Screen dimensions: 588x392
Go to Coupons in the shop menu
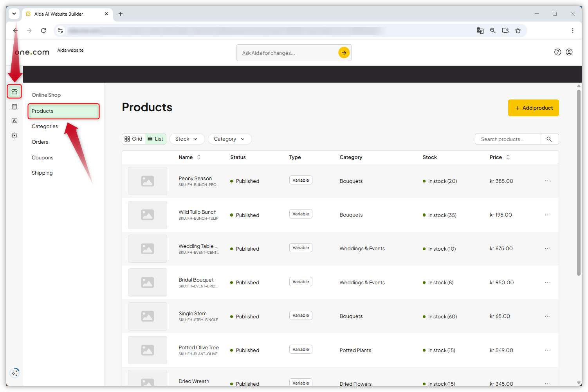click(42, 158)
